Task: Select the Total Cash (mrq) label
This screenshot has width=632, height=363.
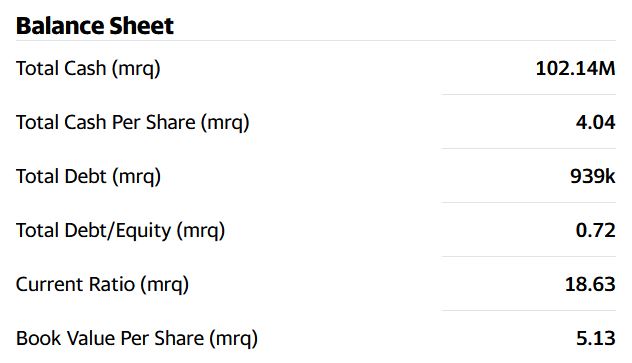Action: point(88,68)
